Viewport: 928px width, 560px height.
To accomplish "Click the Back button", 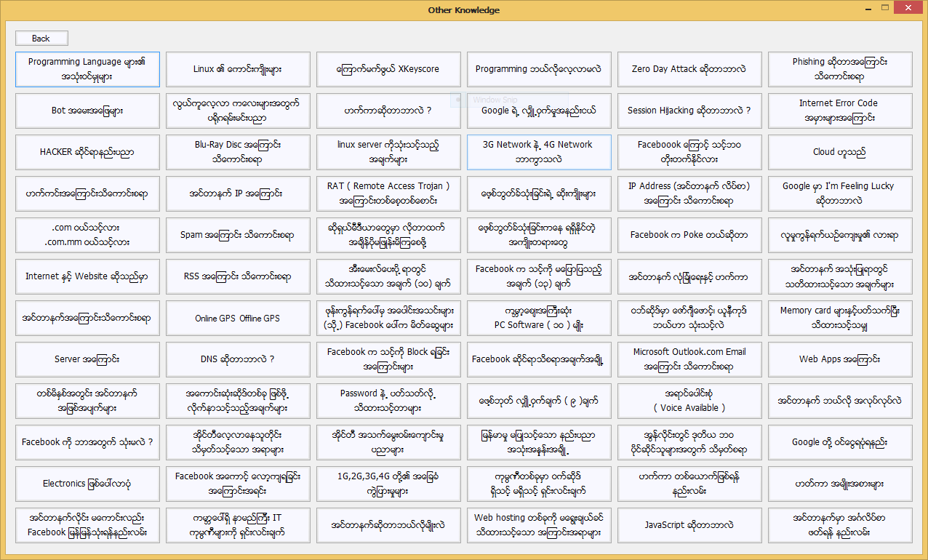I will [x=41, y=38].
